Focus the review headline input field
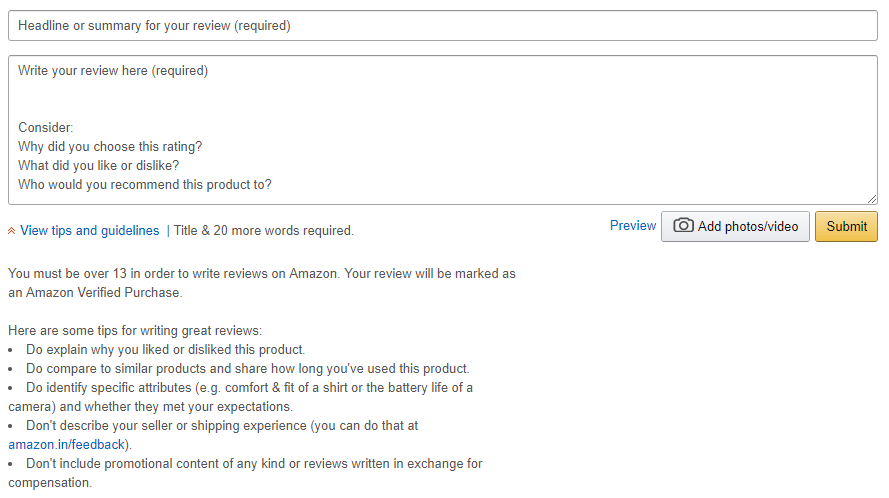Screen dimensions: 889x498 442,26
